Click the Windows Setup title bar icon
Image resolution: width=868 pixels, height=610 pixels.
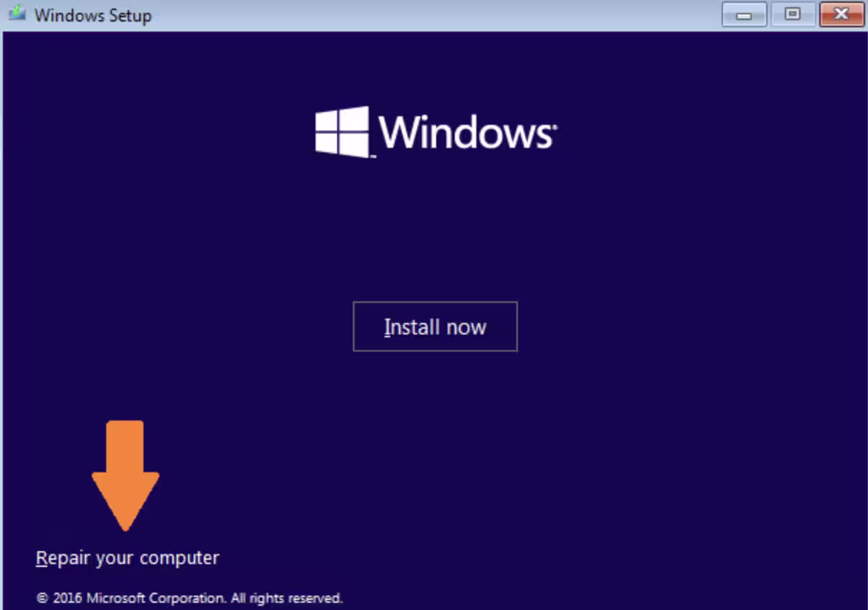(17, 13)
